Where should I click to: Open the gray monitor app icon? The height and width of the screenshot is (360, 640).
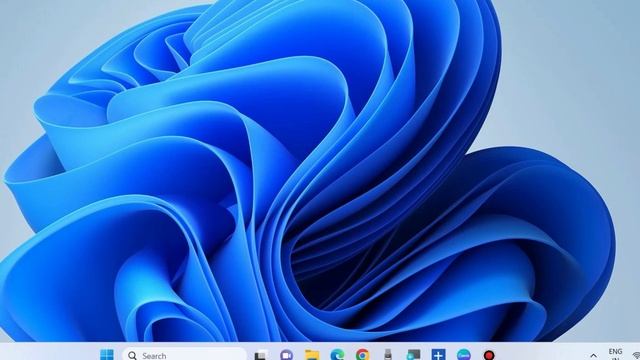[x=413, y=355]
